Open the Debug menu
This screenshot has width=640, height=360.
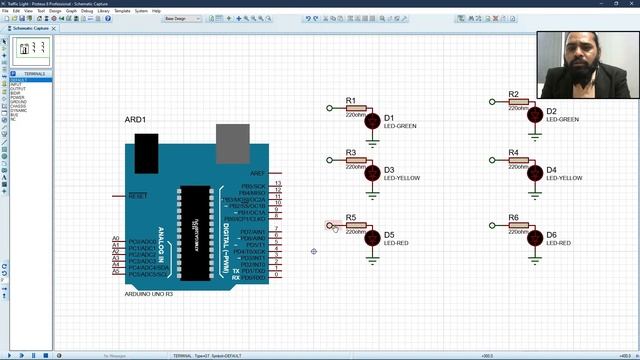(x=87, y=11)
